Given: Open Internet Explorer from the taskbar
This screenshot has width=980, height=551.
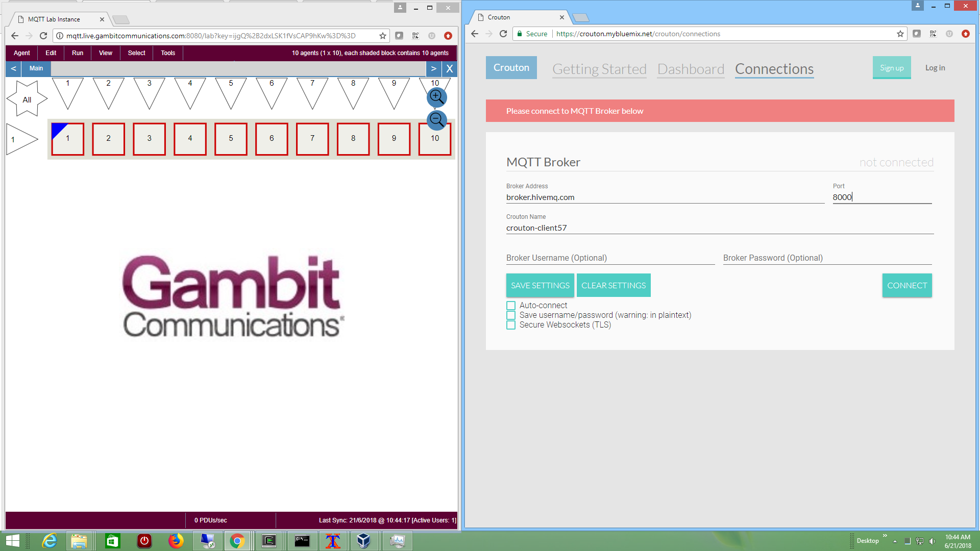Looking at the screenshot, I should point(50,541).
